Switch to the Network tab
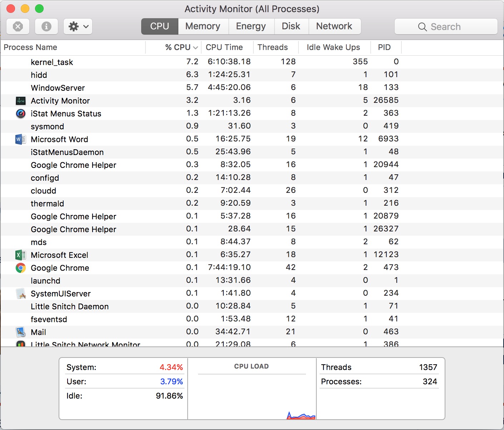 pos(334,26)
